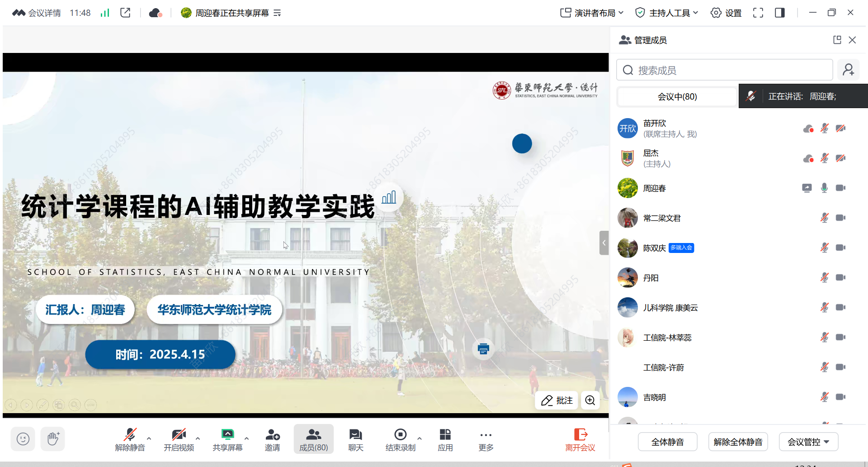
Task: Open cloud recording status icon in title bar
Action: pyautogui.click(x=156, y=13)
